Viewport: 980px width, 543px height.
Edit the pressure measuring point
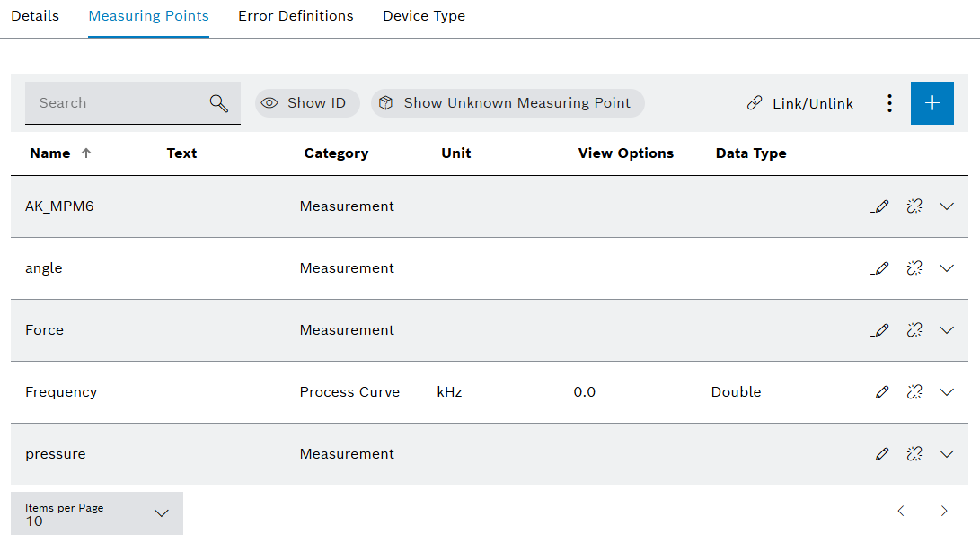[879, 453]
